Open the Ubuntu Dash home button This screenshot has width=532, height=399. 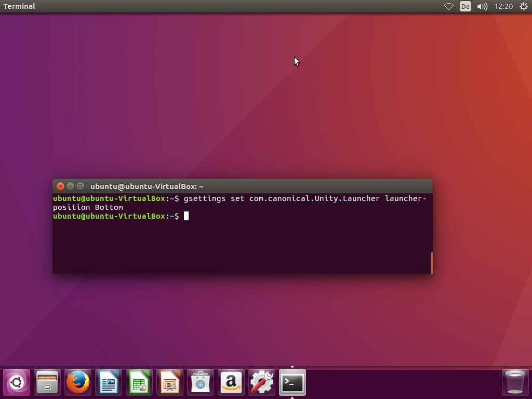pos(16,382)
